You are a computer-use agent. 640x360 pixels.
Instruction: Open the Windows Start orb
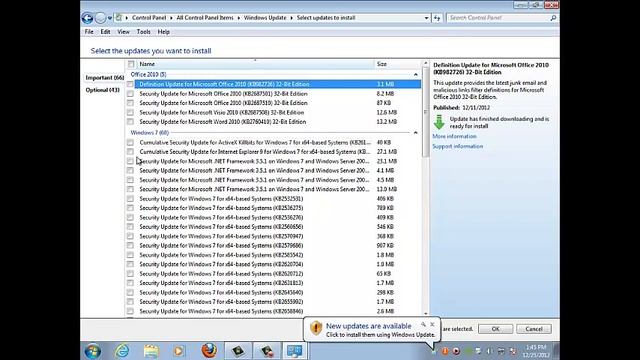(93, 351)
